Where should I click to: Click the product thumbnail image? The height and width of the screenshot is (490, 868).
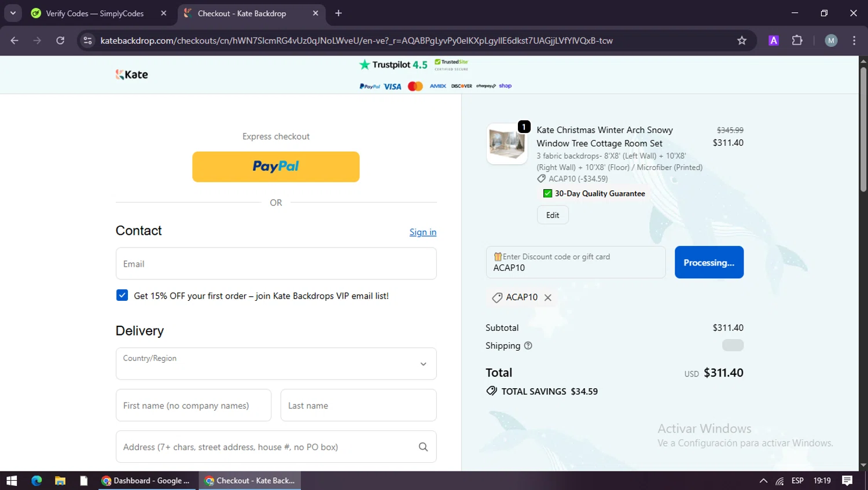coord(507,143)
